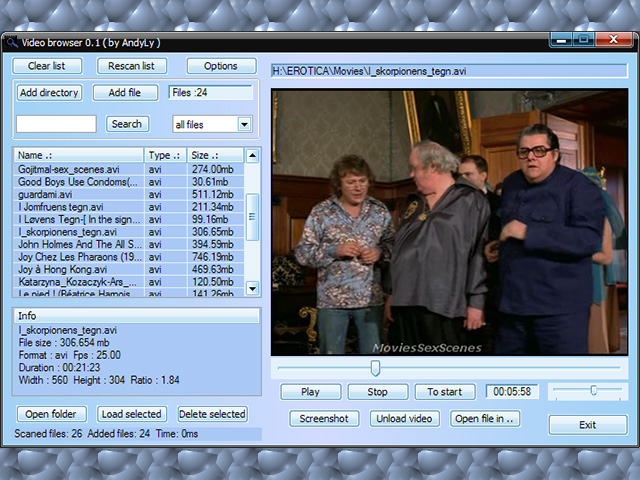Open the Options dialog
This screenshot has height=480, width=640.
pyautogui.click(x=221, y=66)
